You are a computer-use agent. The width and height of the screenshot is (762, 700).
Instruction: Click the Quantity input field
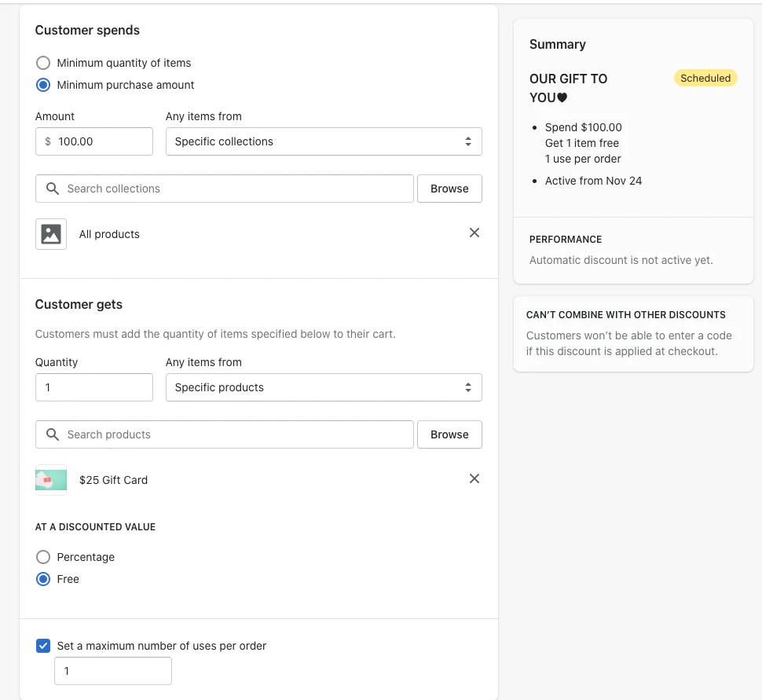(94, 387)
